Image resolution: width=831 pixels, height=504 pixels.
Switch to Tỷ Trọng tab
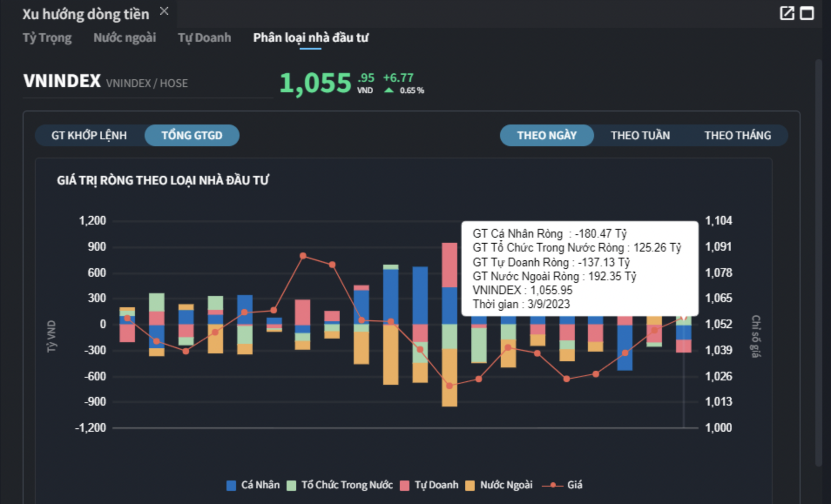[x=47, y=38]
